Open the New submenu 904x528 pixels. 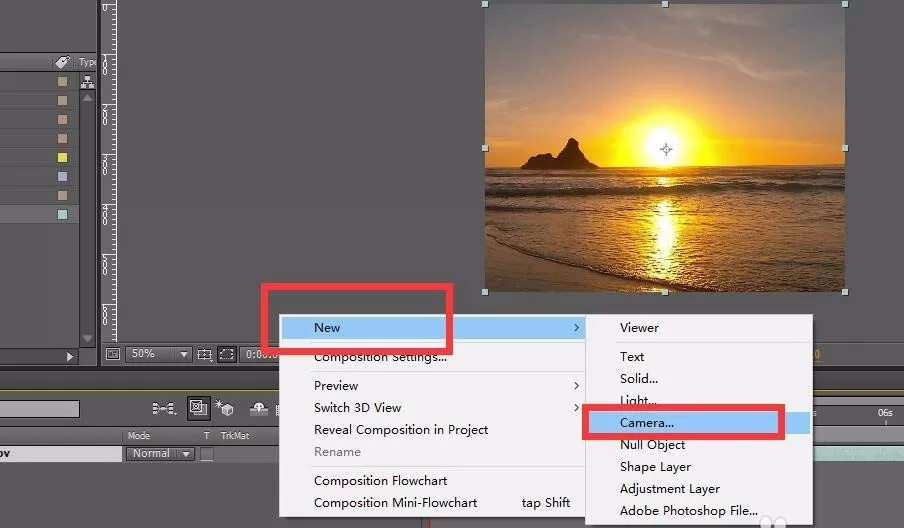[x=433, y=328]
